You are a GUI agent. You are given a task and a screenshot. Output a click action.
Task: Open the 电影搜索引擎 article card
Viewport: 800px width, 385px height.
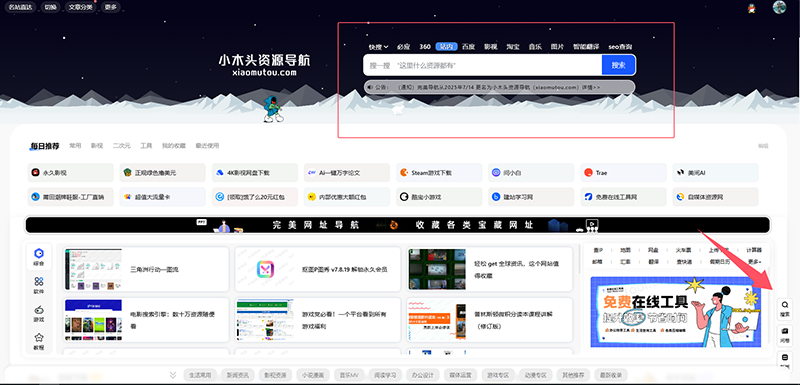[x=146, y=320]
